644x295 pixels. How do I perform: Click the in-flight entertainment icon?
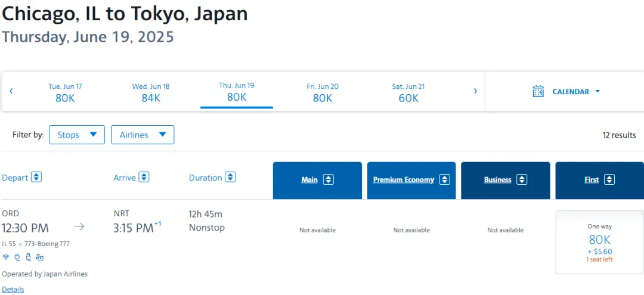39,257
